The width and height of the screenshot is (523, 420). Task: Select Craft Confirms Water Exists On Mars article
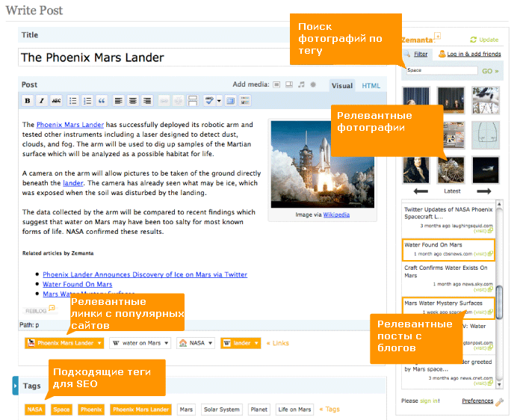[448, 277]
